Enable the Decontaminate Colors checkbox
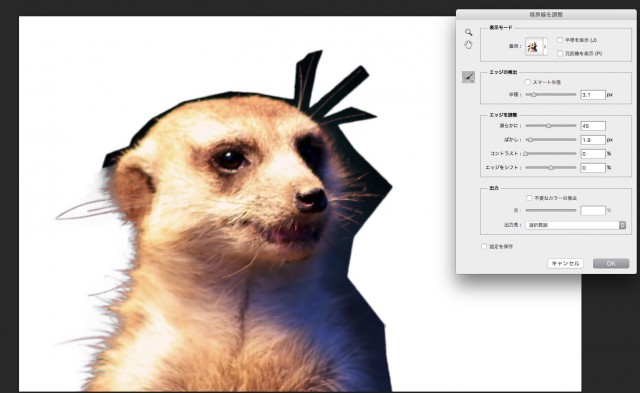 tap(529, 198)
